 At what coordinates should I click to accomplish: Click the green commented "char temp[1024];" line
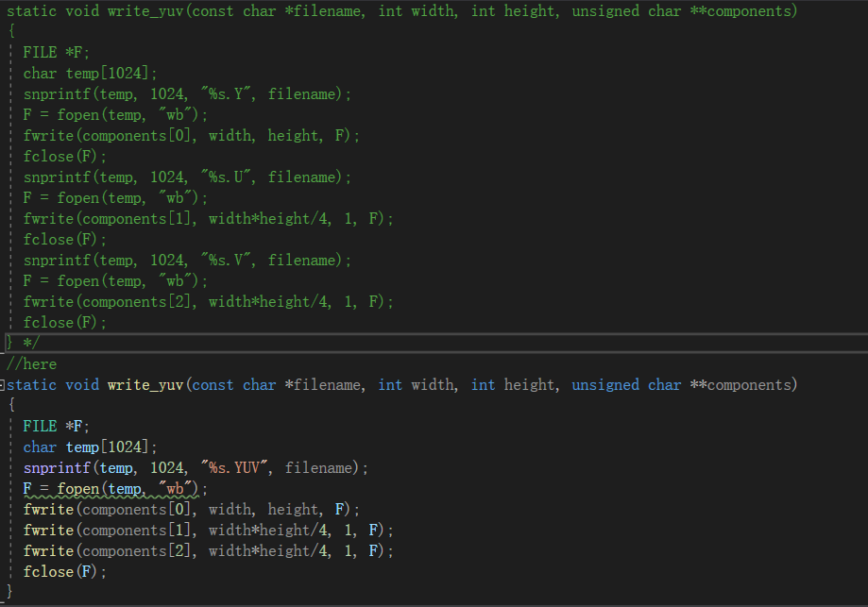coord(91,73)
